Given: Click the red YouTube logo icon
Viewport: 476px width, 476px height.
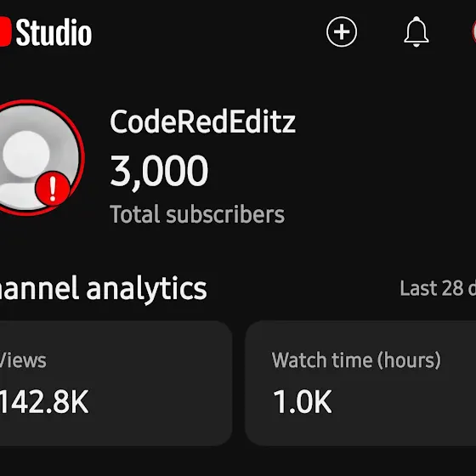Looking at the screenshot, I should tap(5, 31).
